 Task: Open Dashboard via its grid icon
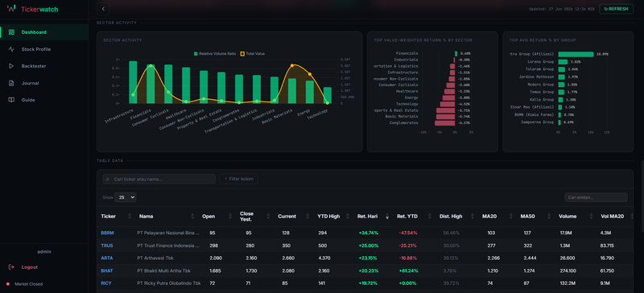(11, 32)
